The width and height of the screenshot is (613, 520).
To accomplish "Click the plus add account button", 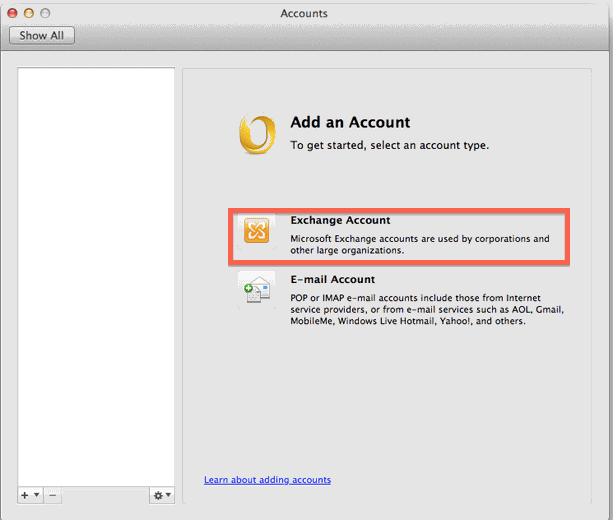I will pos(25,495).
